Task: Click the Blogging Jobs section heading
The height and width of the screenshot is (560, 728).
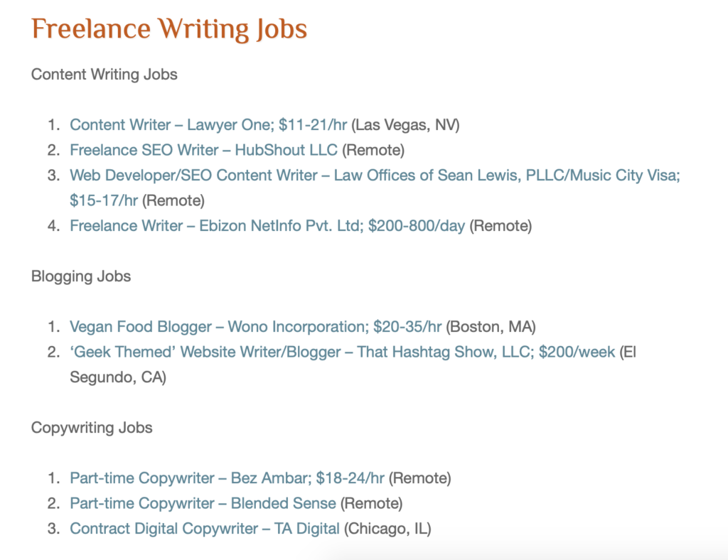Action: tap(81, 276)
